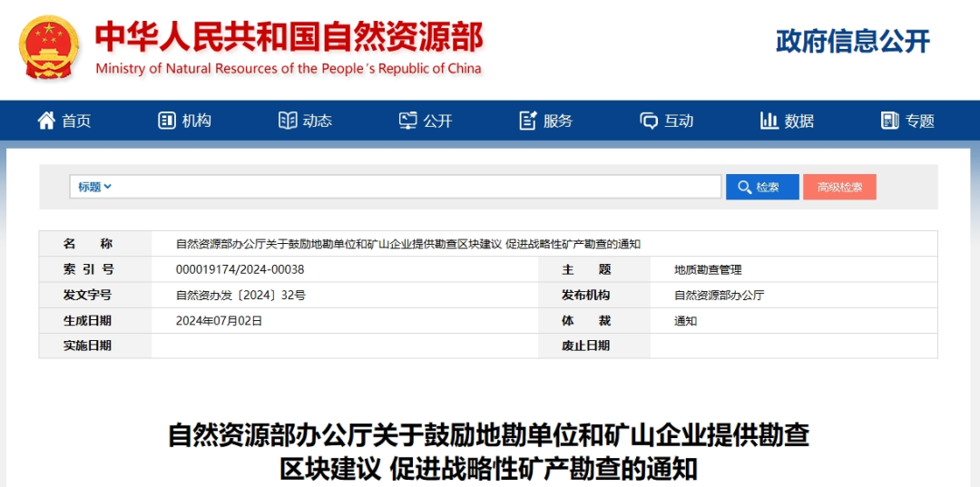Click the 动态 open-book icon
Screen dimensions: 980x487
288,121
